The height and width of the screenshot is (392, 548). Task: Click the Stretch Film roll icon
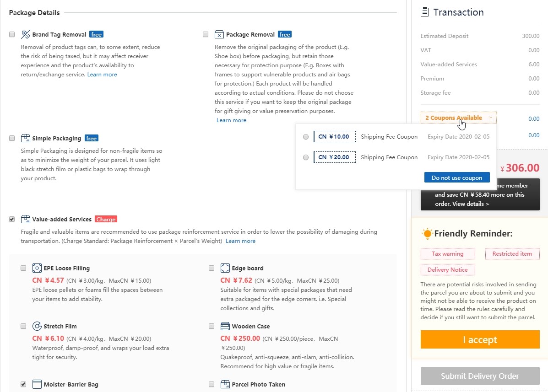[x=37, y=326]
